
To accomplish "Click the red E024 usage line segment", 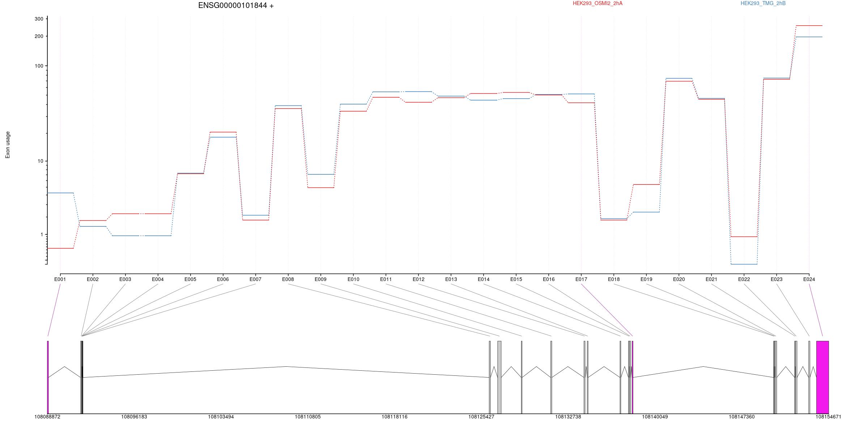I will [x=809, y=26].
